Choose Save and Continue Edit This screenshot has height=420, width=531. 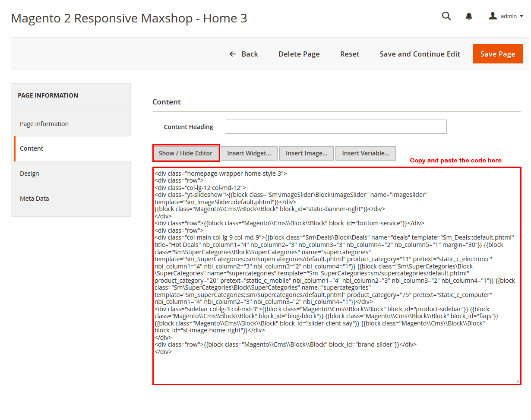coord(420,54)
